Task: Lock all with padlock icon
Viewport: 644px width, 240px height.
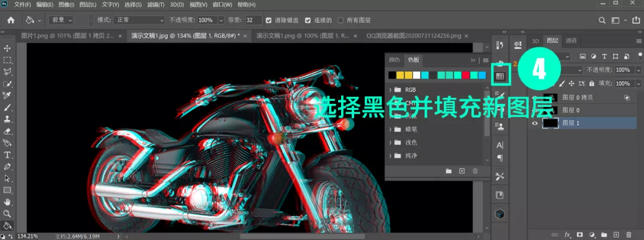Action: click(592, 84)
